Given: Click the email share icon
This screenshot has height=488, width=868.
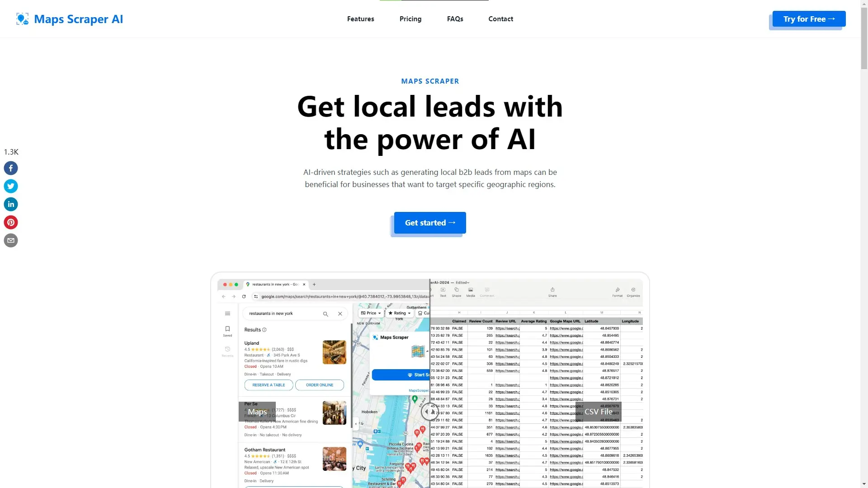Looking at the screenshot, I should click(11, 240).
